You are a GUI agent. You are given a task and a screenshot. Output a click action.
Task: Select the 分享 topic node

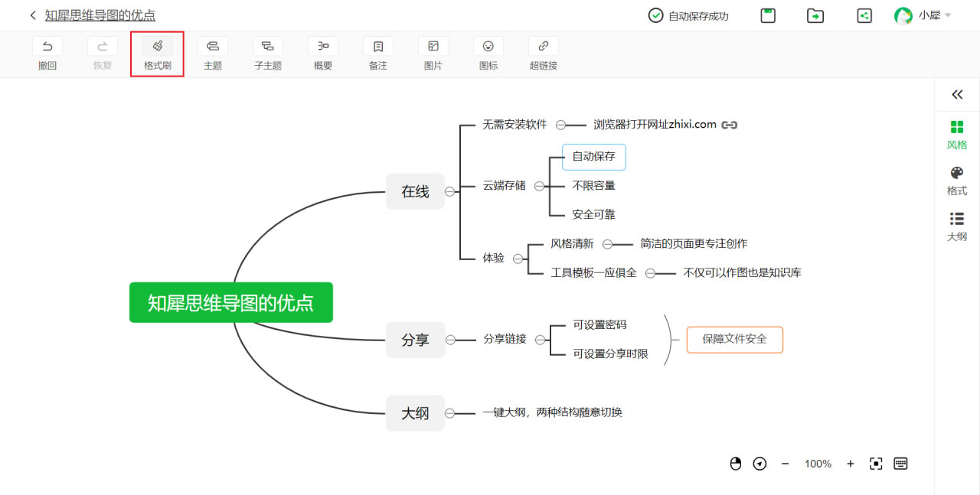[x=415, y=340]
